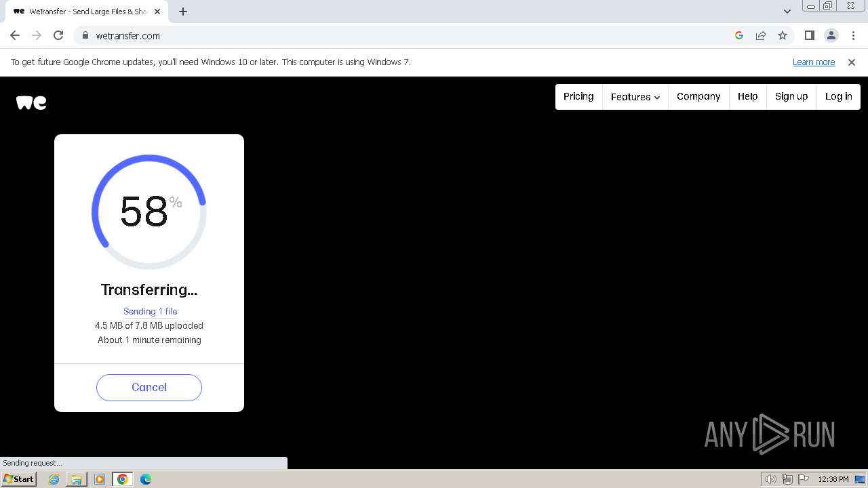Open volume control in tray
This screenshot has height=488, width=868.
tap(770, 479)
